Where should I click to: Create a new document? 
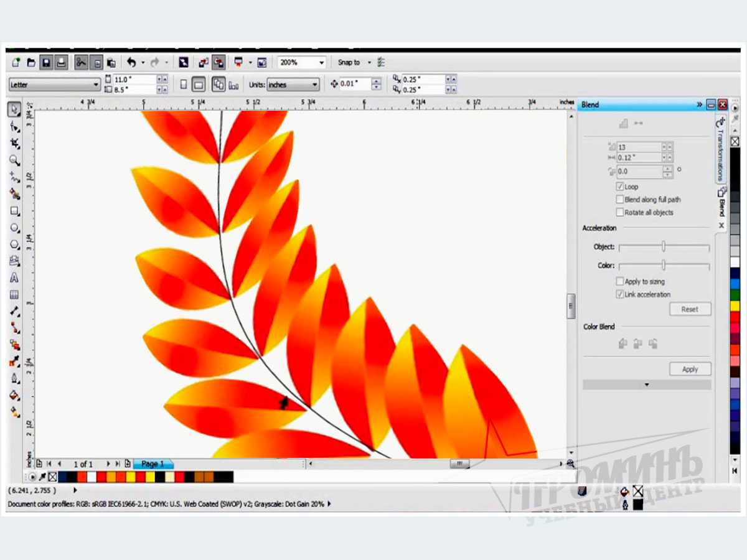coord(16,62)
